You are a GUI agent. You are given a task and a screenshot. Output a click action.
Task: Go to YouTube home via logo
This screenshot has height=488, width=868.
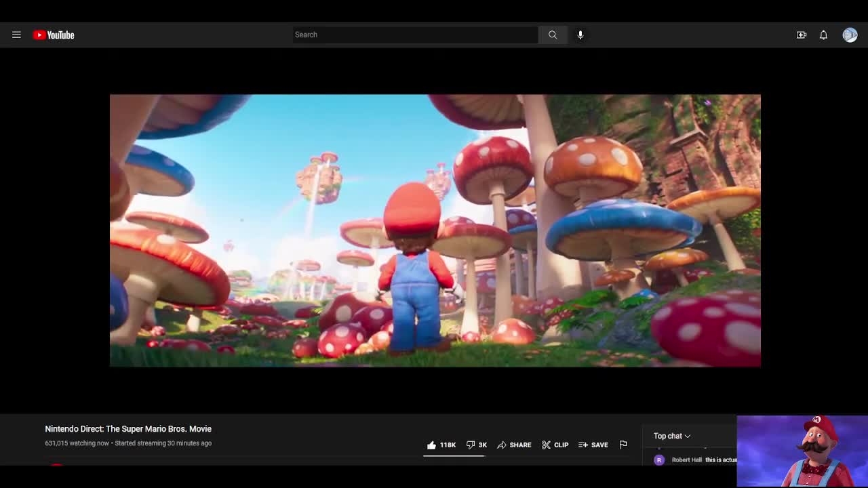pos(54,35)
